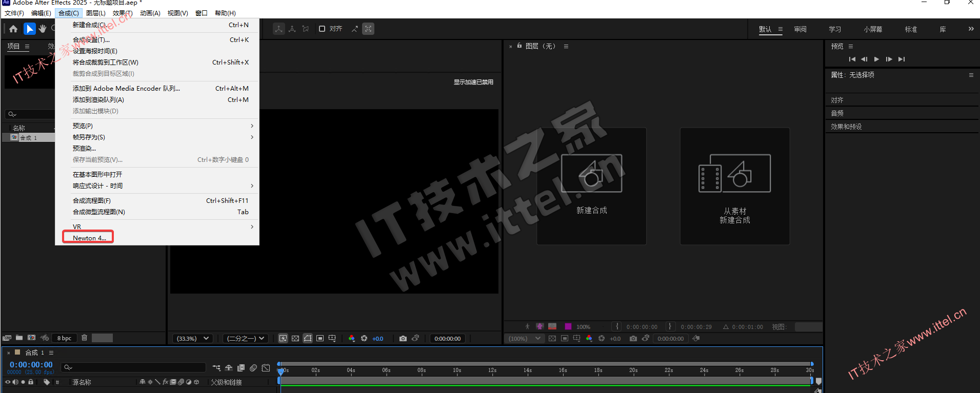
Task: Open the 音频 panel
Action: (837, 113)
